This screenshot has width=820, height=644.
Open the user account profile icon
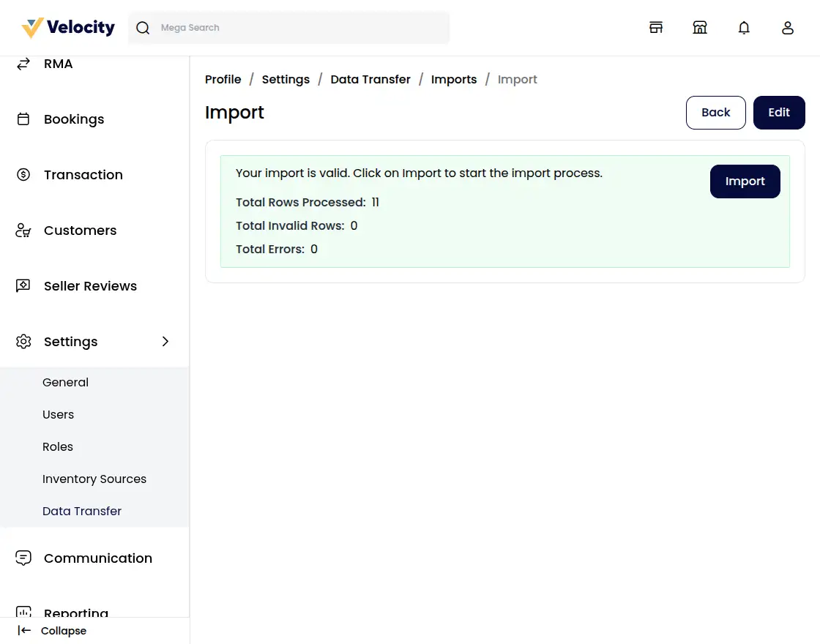pyautogui.click(x=788, y=28)
